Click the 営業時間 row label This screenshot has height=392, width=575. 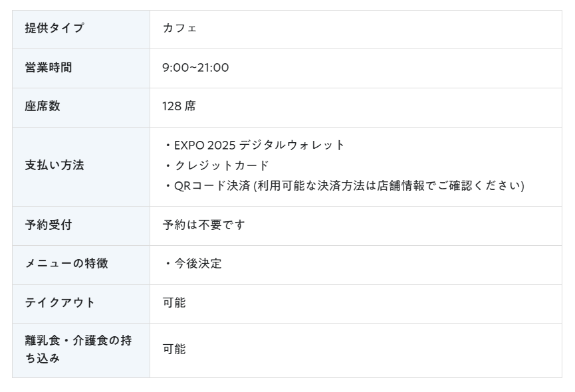[49, 67]
